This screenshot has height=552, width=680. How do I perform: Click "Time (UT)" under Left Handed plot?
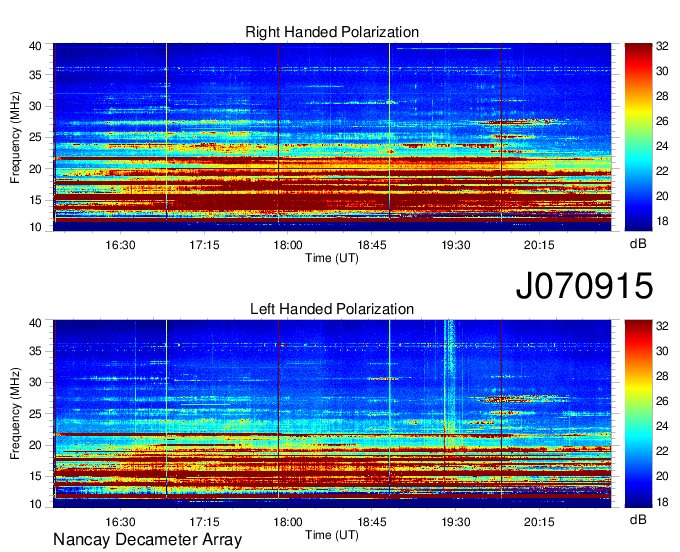[x=332, y=535]
